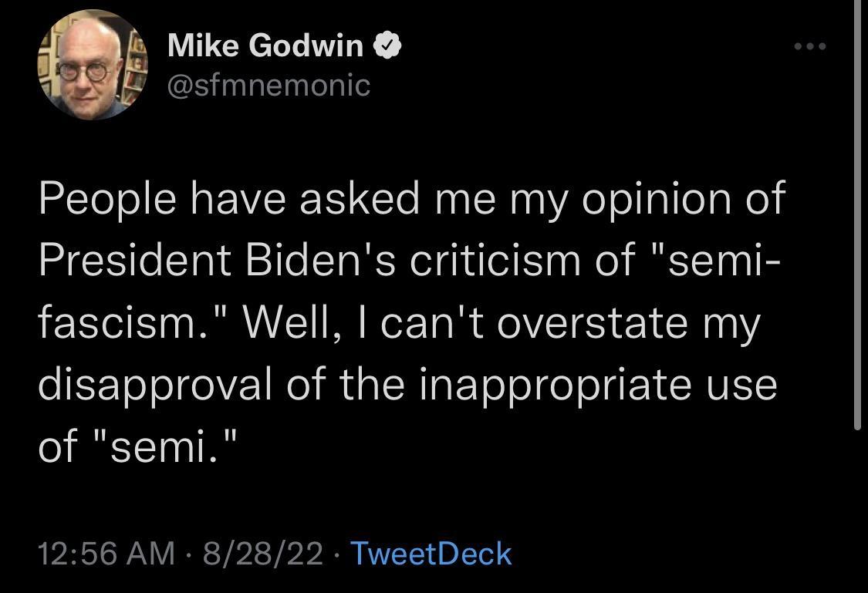Open the more actions menu for this tweet
Image resolution: width=868 pixels, height=593 pixels.
click(x=809, y=46)
